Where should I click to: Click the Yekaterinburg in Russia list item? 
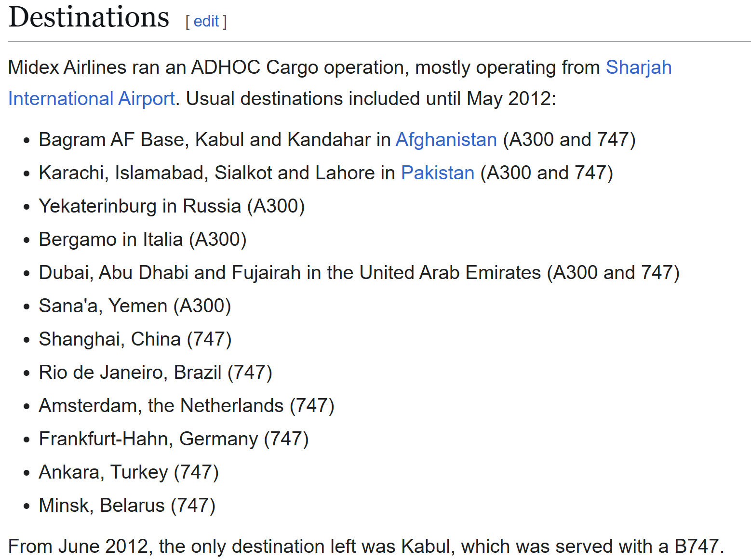pyautogui.click(x=172, y=206)
